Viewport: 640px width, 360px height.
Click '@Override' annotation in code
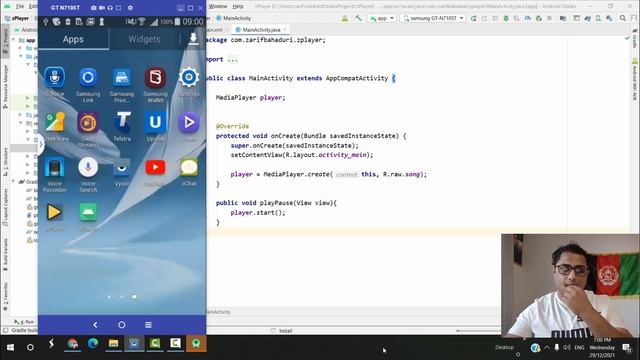(232, 126)
